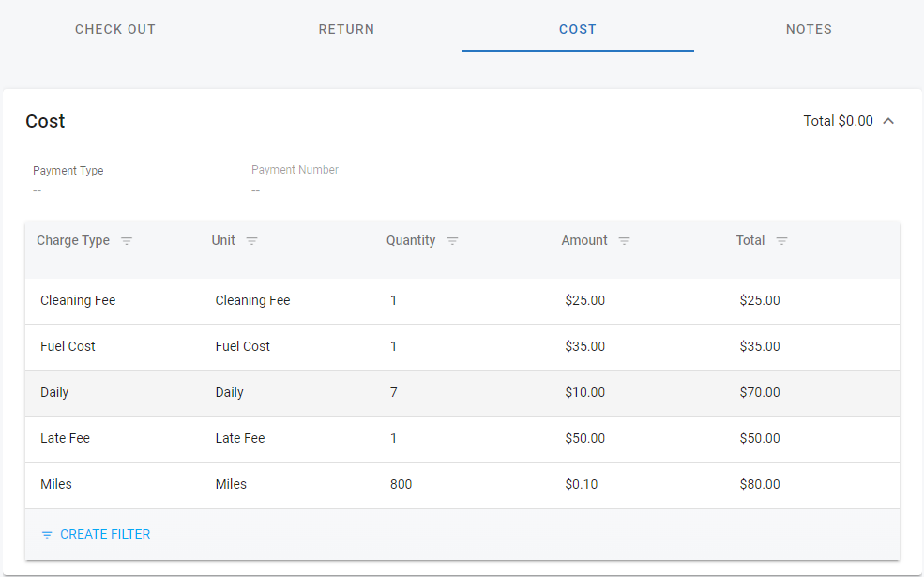Screen dimensions: 924x577
Task: Click the Create Filter link
Action: click(105, 535)
